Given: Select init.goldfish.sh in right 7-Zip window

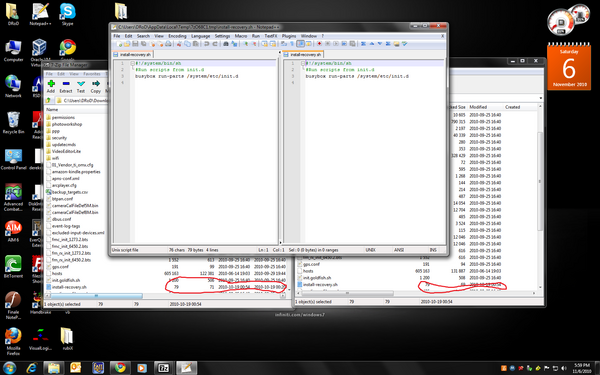Looking at the screenshot, I should point(316,278).
